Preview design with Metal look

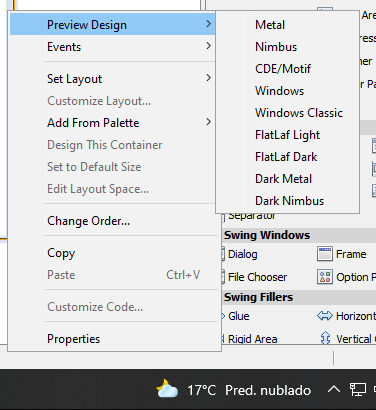[287, 25]
